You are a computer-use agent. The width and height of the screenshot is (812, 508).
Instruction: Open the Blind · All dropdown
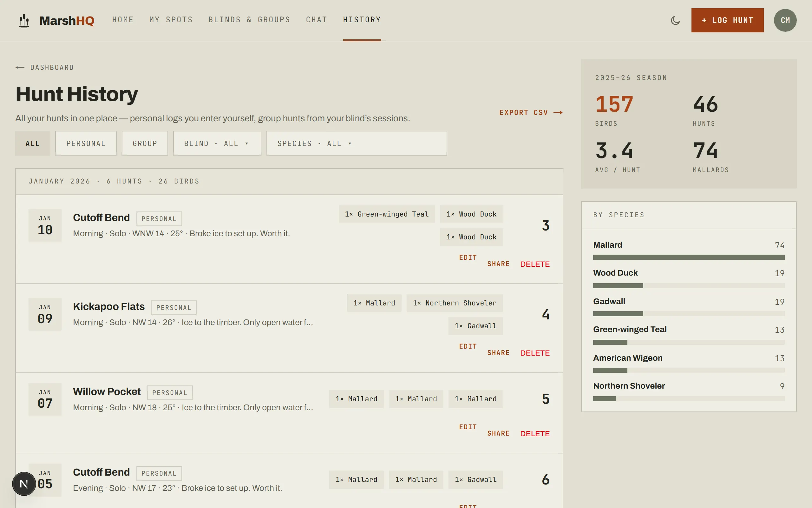click(x=217, y=143)
